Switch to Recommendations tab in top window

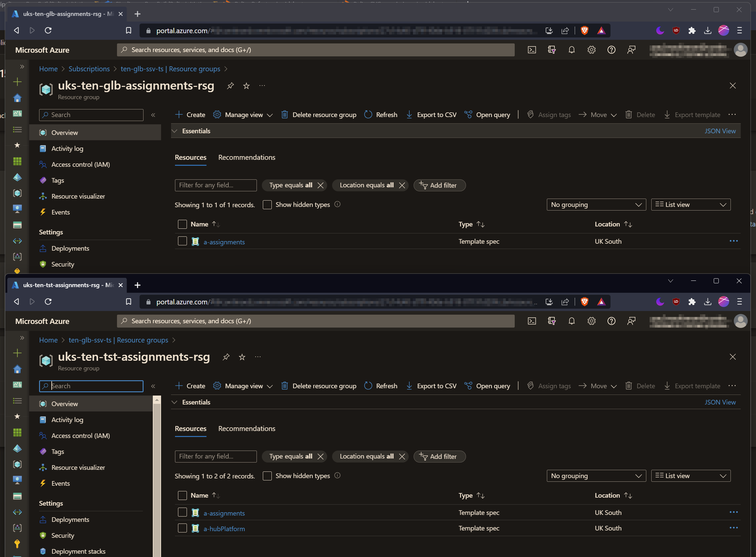pyautogui.click(x=247, y=157)
